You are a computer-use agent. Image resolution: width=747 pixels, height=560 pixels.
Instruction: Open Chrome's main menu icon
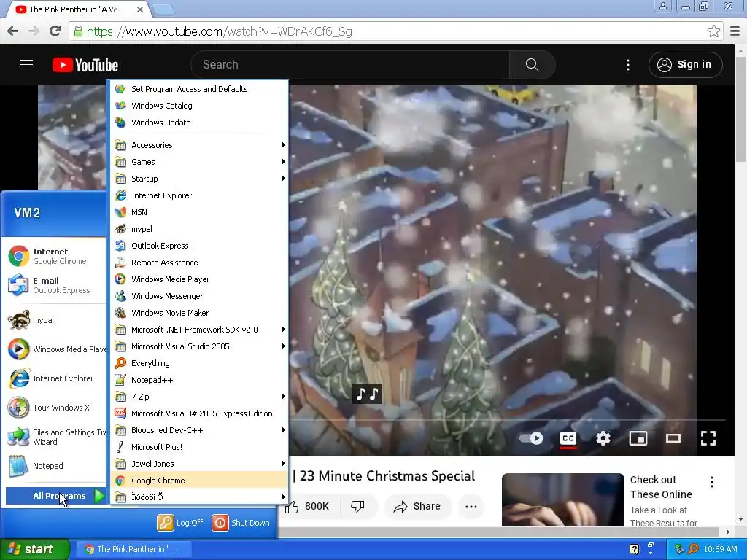click(735, 31)
